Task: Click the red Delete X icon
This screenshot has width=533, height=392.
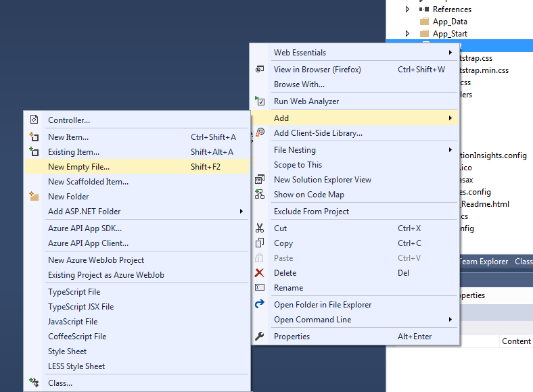Action: click(x=260, y=273)
